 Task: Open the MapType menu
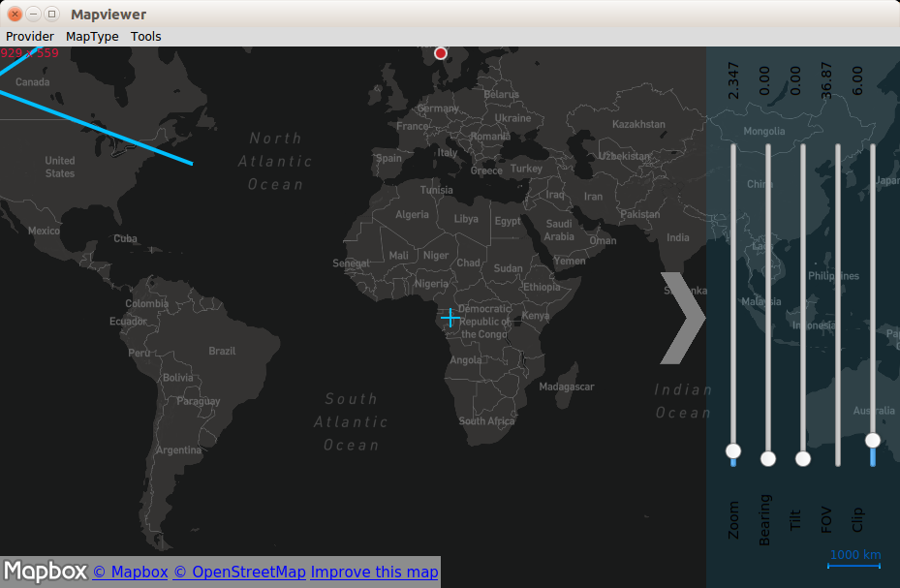pos(92,36)
